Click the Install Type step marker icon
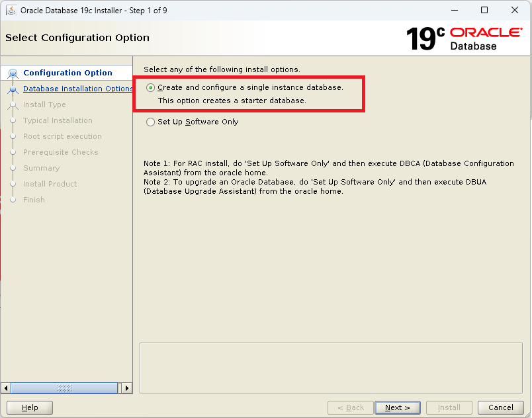Image resolution: width=532 pixels, height=418 pixels. tap(13, 104)
